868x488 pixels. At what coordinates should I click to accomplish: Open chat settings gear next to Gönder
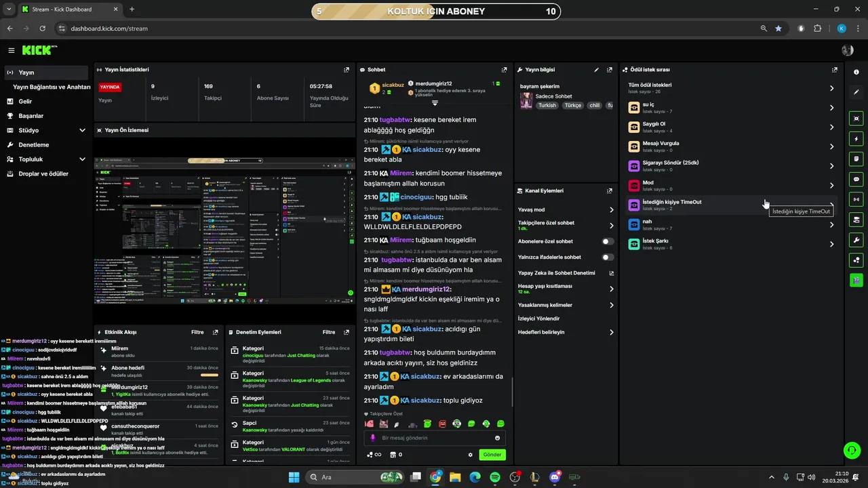tap(470, 455)
